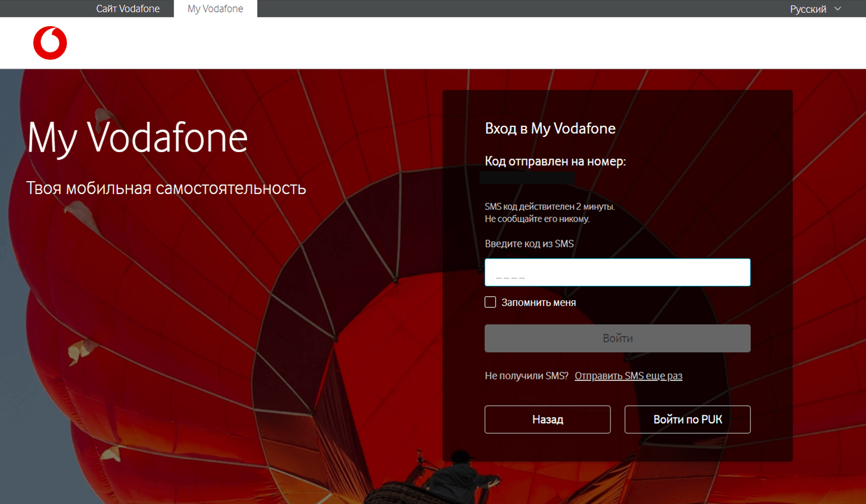Click the Войти по PUK button
Image resolution: width=866 pixels, height=504 pixels.
point(687,419)
